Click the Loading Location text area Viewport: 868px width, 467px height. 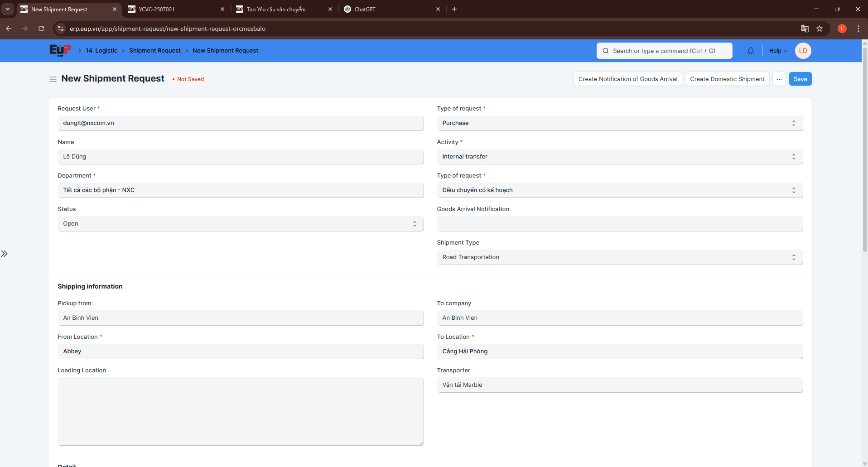click(240, 411)
